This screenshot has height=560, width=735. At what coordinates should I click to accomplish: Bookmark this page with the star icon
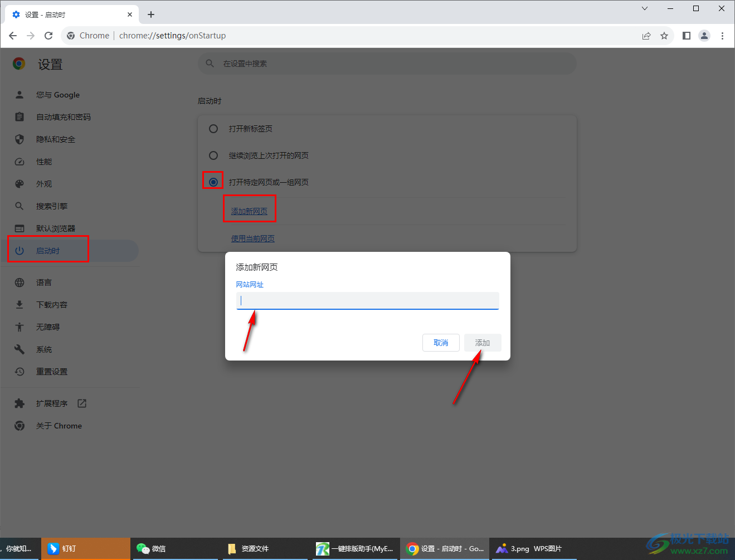pyautogui.click(x=664, y=36)
